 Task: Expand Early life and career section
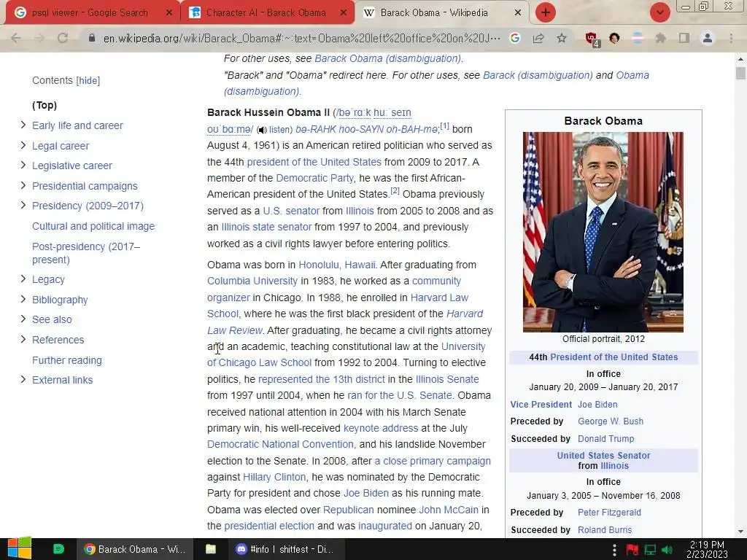(23, 125)
